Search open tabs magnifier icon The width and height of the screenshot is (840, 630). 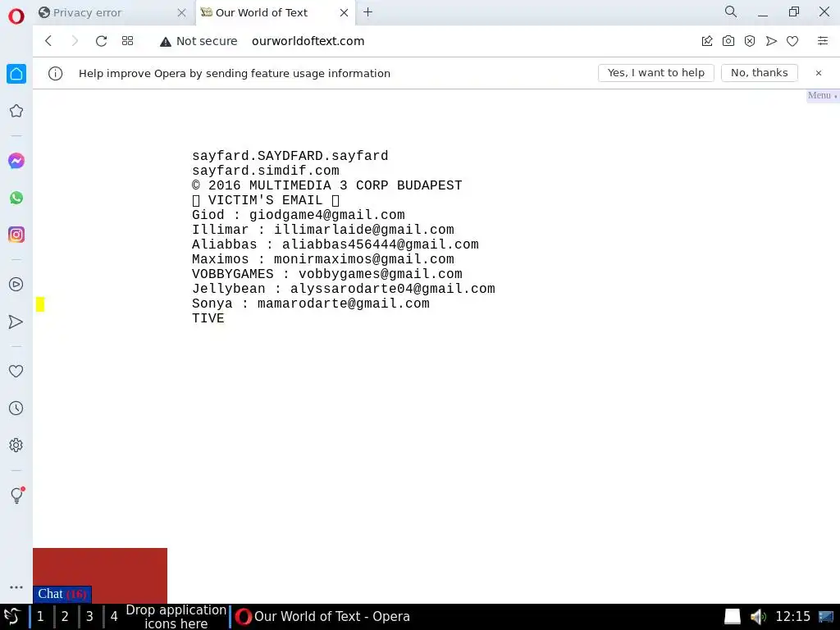[x=731, y=11]
